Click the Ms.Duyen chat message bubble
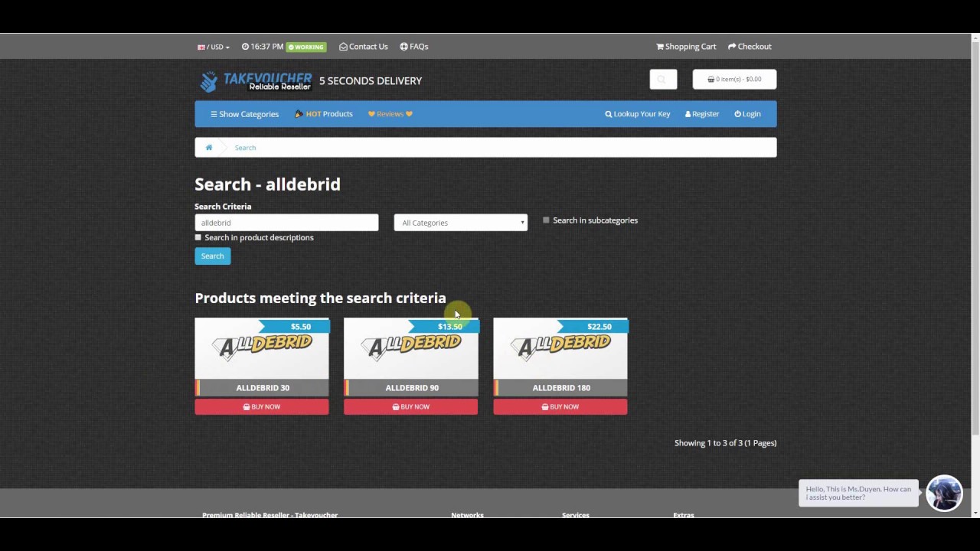 [858, 494]
